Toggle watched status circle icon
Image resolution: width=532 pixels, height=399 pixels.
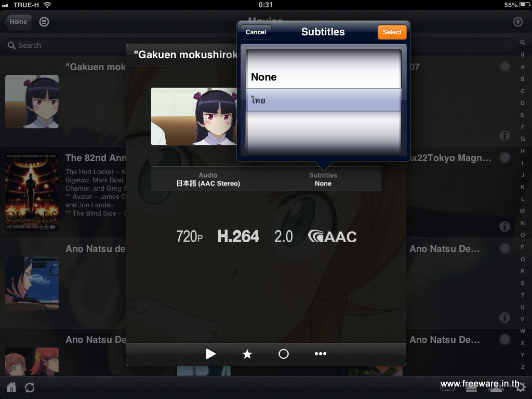pos(283,354)
